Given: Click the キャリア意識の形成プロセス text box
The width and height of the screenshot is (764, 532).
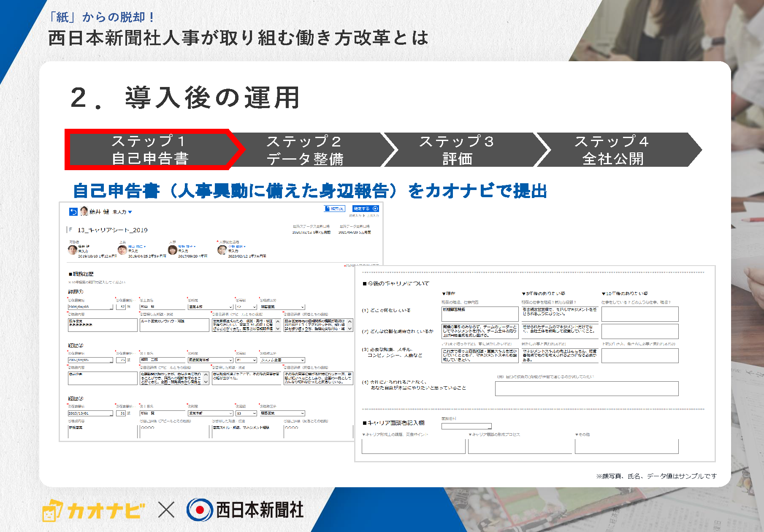Looking at the screenshot, I should pyautogui.click(x=520, y=446).
